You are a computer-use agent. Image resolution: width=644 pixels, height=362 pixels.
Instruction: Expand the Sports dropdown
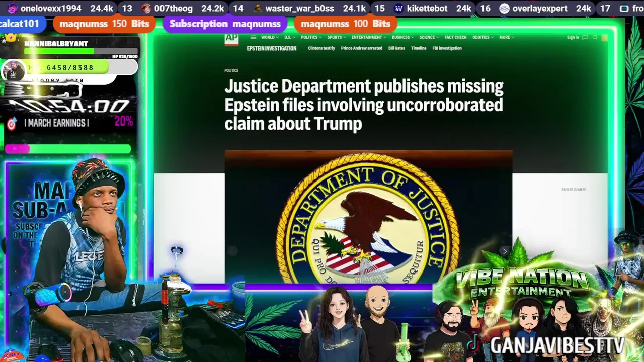336,37
